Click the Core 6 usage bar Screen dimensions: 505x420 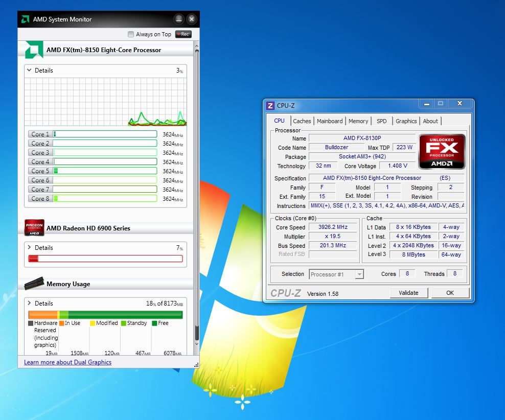pos(105,180)
